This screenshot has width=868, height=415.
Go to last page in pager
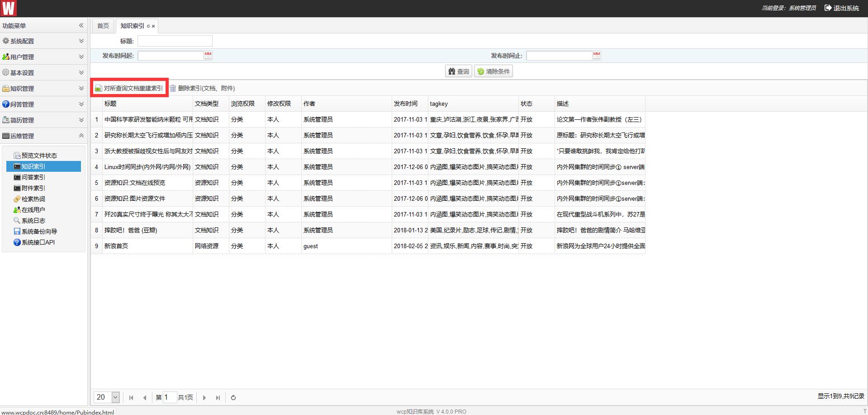pos(218,398)
